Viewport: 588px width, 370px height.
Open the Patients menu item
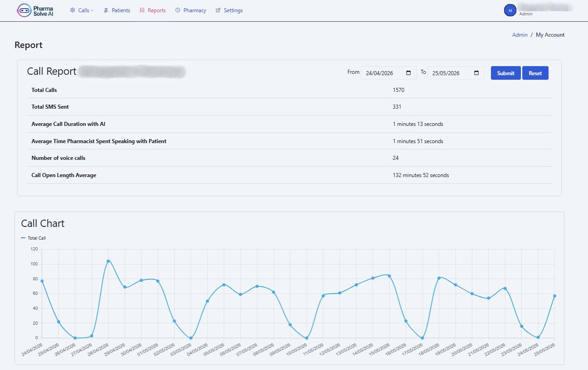coord(117,10)
